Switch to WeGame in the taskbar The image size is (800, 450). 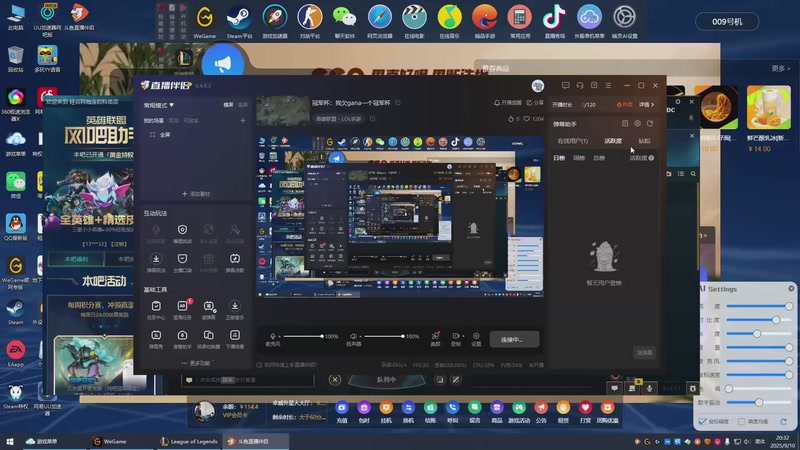point(110,441)
